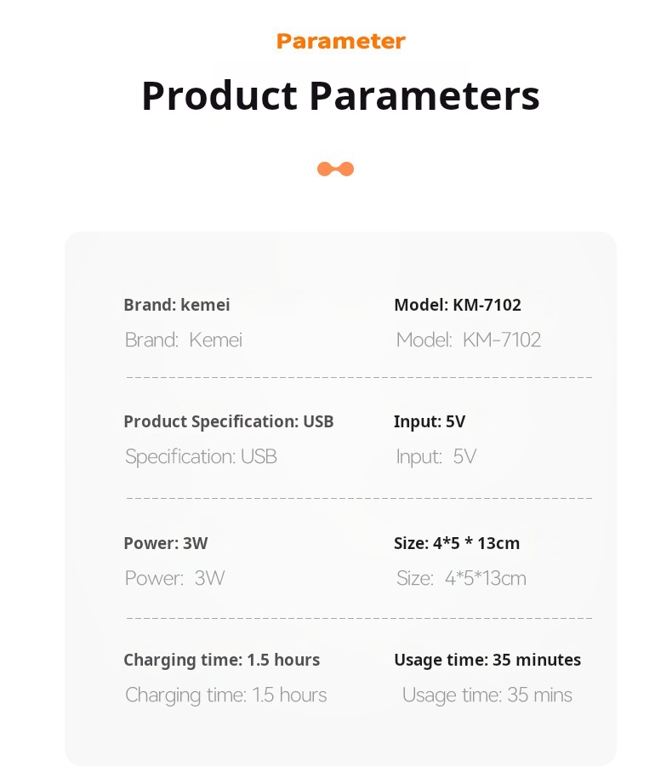Select light gray "Usage time: 35 mins" text
672x784 pixels.
(487, 695)
